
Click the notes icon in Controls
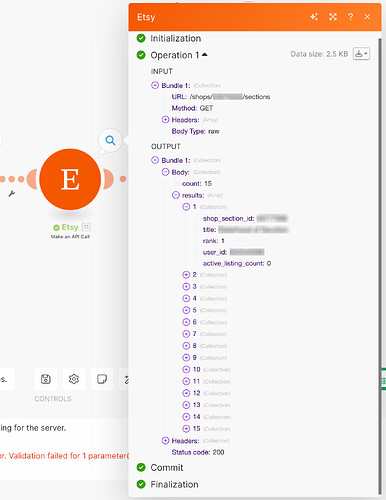(102, 379)
